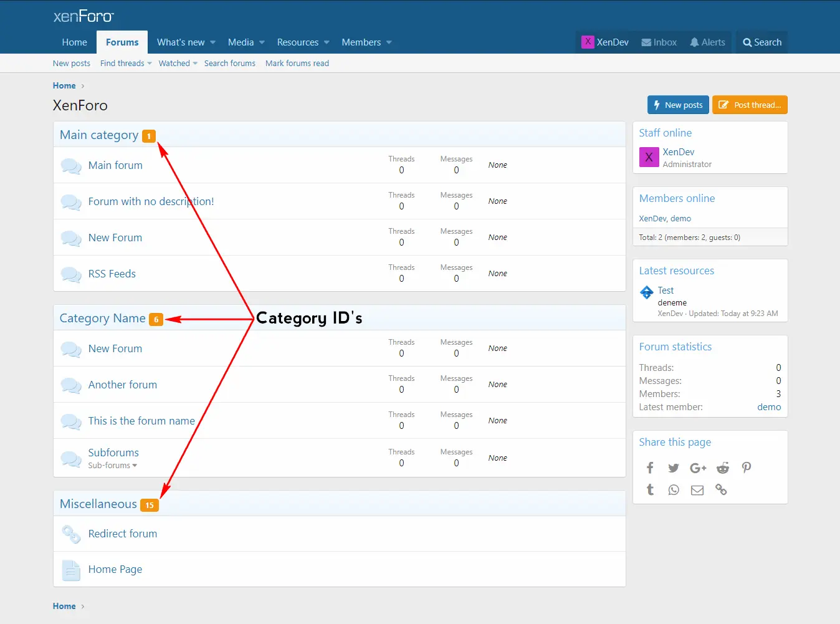Open Staff online heading
The width and height of the screenshot is (840, 624).
[666, 133]
